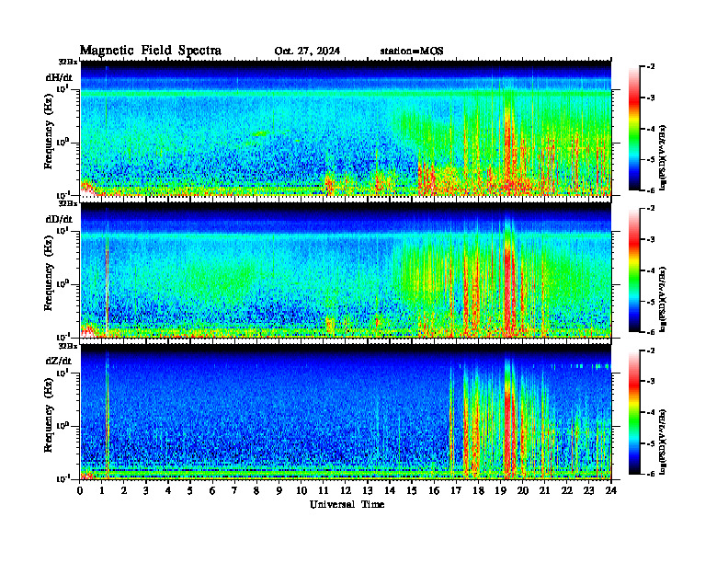Image resolution: width=728 pixels, height=563 pixels.
Task: Click the "-2" tick on the dH/dt color bar
Action: (x=650, y=67)
